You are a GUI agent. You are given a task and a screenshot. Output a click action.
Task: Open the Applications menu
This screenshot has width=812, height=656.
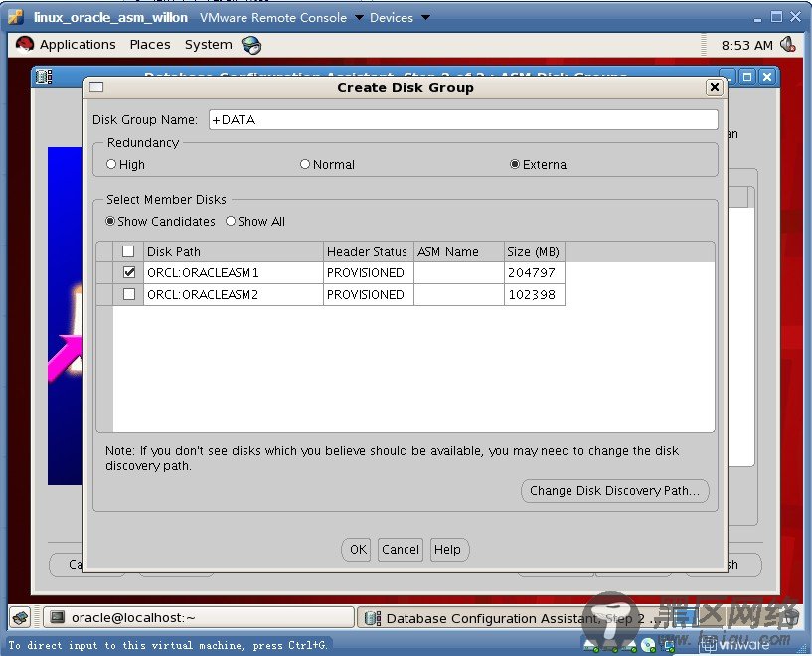pos(78,45)
